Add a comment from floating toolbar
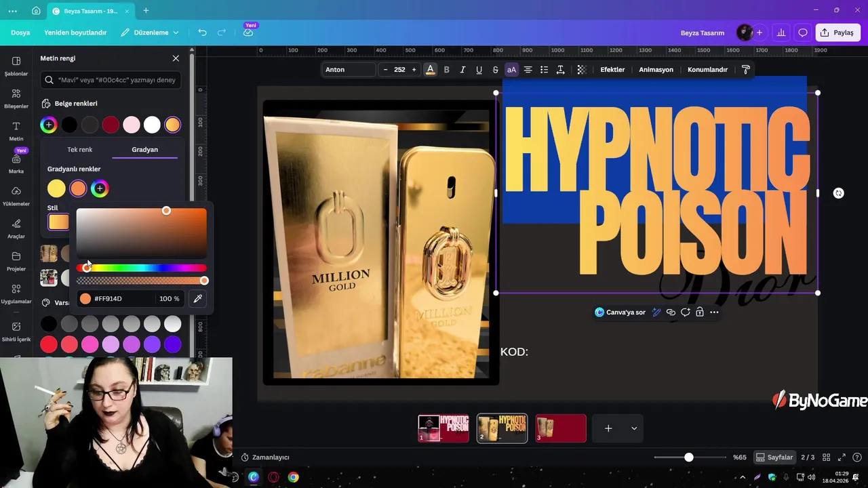 [x=685, y=312]
